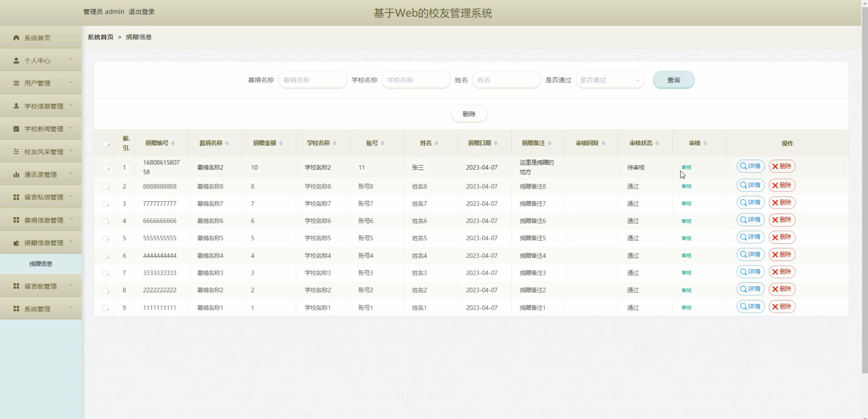868x419 pixels.
Task: Click the home icon beside 系统首页
Action: pyautogui.click(x=16, y=38)
